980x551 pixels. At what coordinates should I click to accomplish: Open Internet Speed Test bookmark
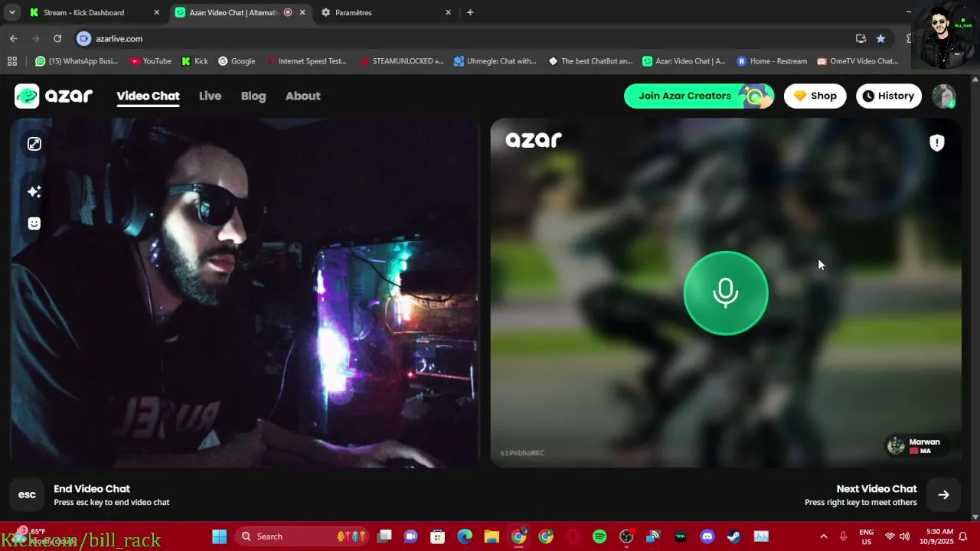pyautogui.click(x=307, y=61)
